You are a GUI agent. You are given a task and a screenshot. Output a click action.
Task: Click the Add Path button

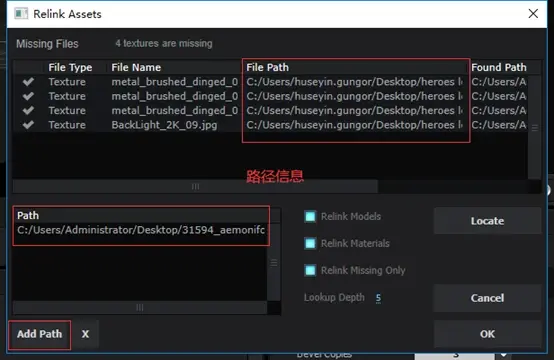pos(39,334)
